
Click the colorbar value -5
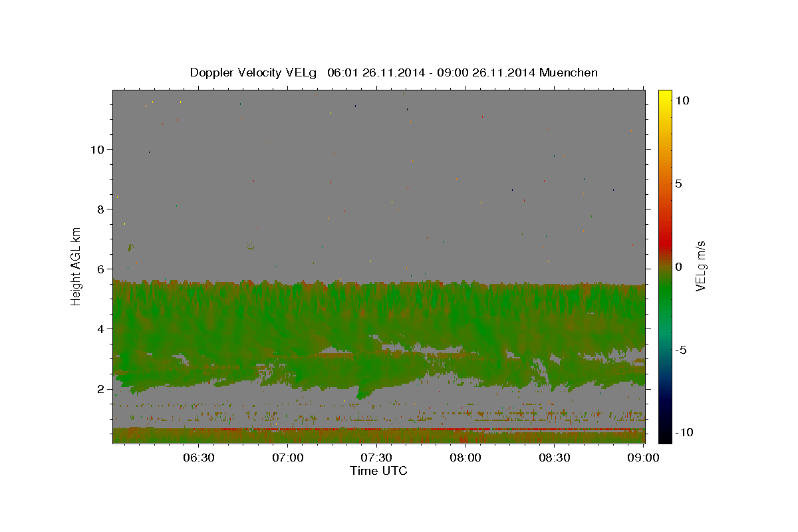point(681,350)
